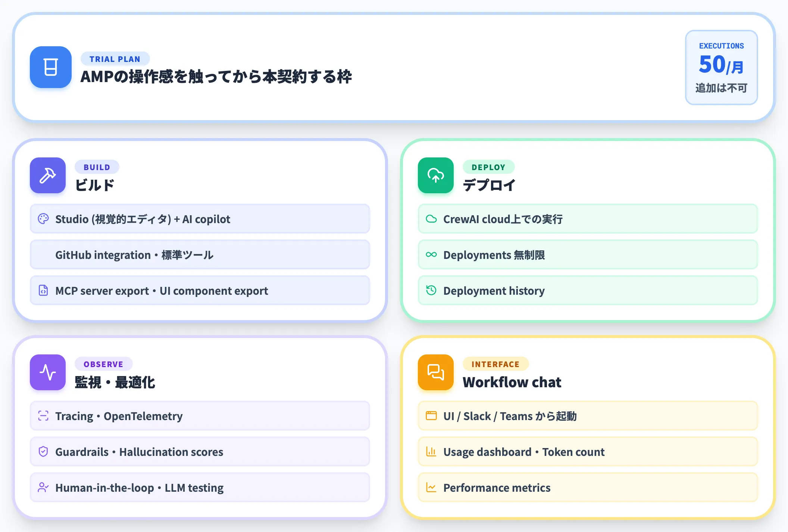The height and width of the screenshot is (532, 788).
Task: Click the EXECUTIONS label
Action: point(722,46)
